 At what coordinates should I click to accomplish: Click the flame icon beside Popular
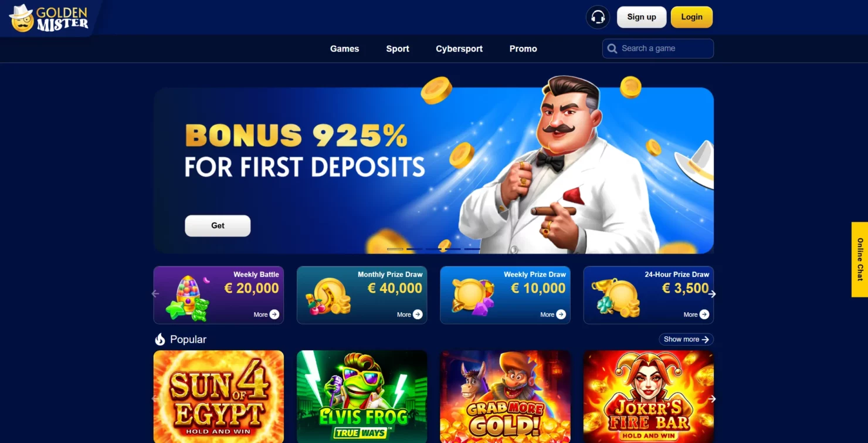pyautogui.click(x=160, y=339)
